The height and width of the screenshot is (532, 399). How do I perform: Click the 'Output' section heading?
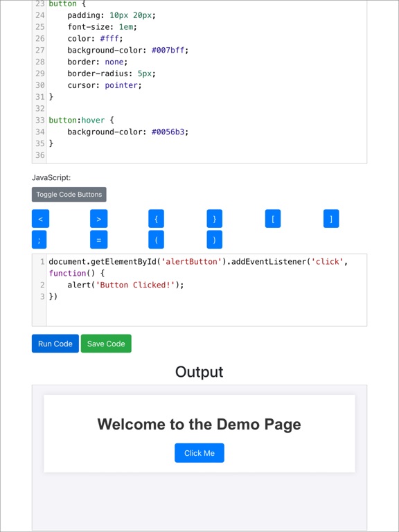point(199,372)
